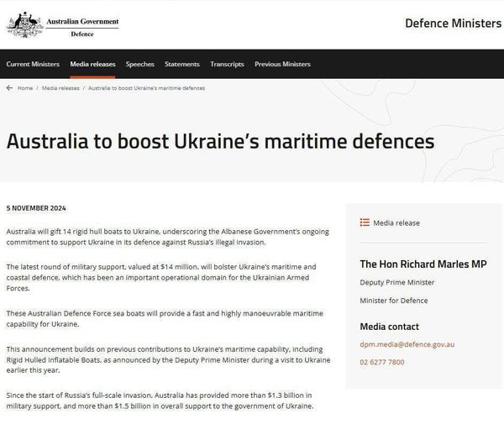Click the headline 'Australia to boost Ukraine's maritime defences'

(220, 141)
